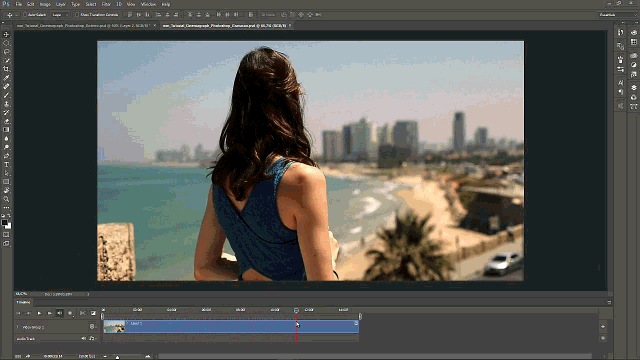
Task: Click the foreground color swatch
Action: [x=4, y=222]
